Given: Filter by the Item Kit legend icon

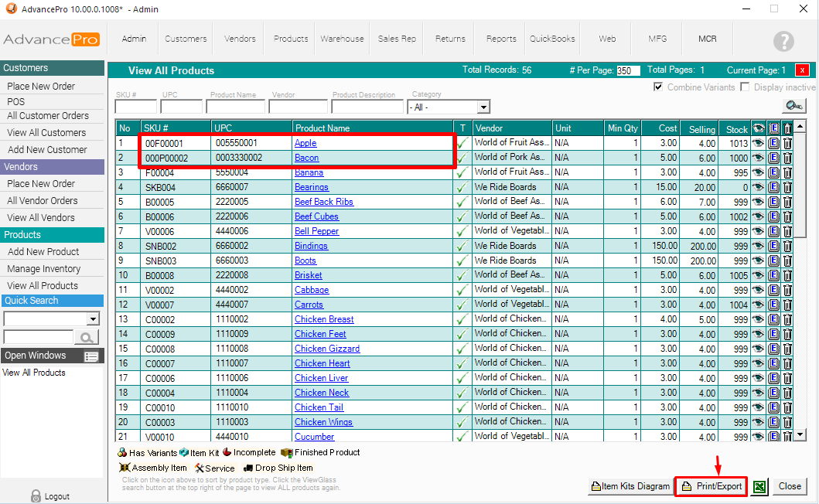Looking at the screenshot, I should click(x=184, y=452).
